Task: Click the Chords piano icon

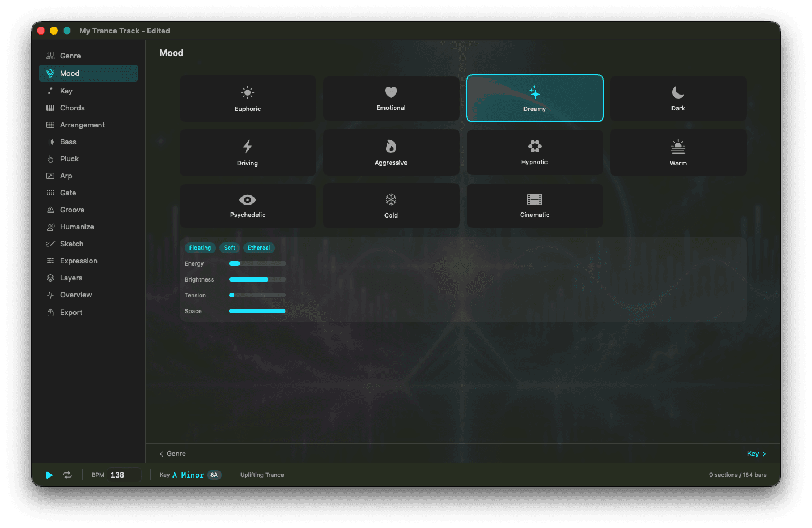Action: [x=50, y=108]
